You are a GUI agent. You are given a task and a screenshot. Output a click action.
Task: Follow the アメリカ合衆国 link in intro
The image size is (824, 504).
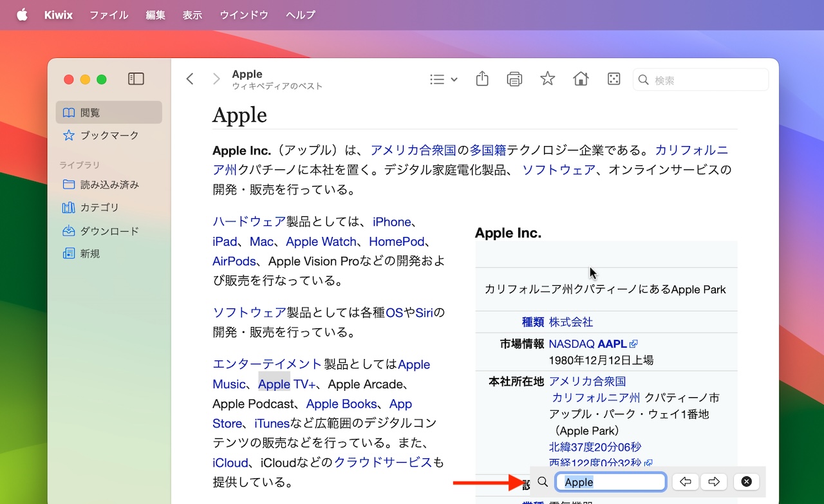(413, 150)
